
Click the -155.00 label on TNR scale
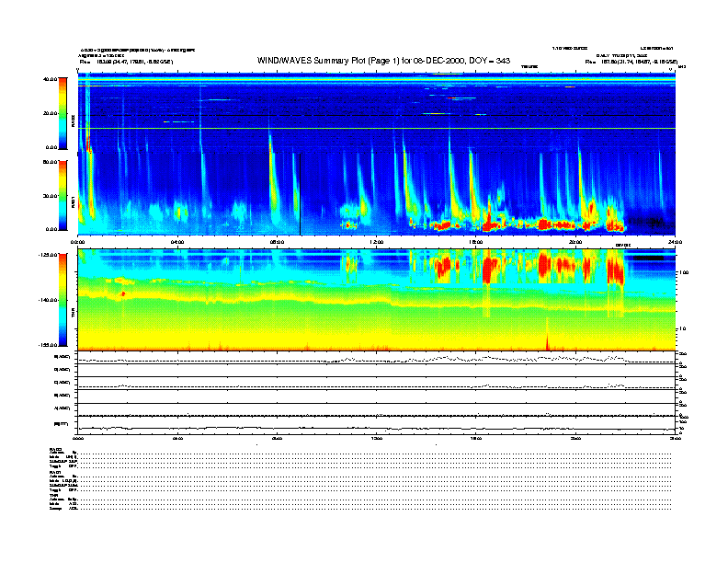47,344
